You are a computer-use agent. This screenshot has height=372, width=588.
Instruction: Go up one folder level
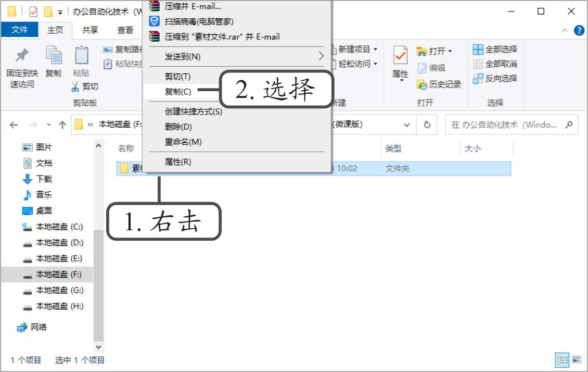pos(62,125)
